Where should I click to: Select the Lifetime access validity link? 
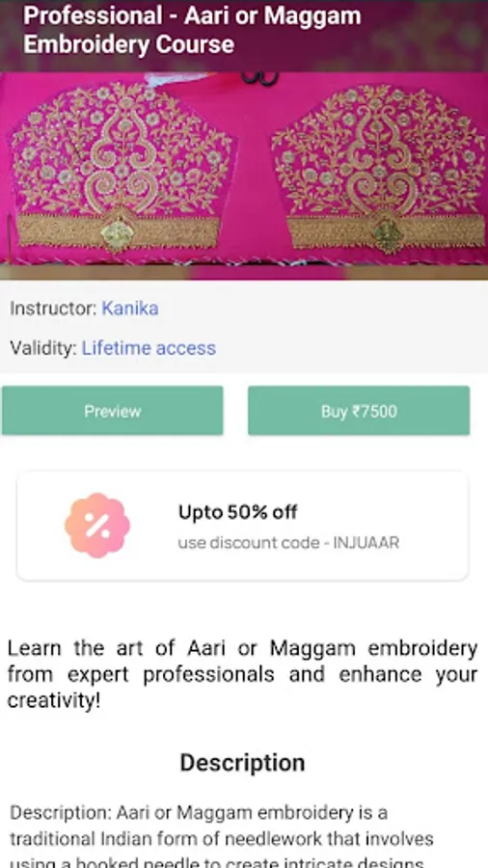click(149, 348)
